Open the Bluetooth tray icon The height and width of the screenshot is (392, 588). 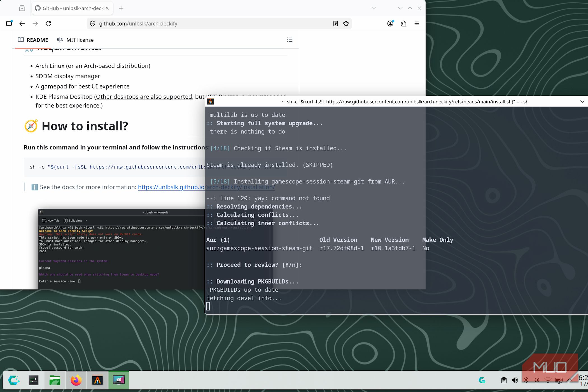click(526, 380)
